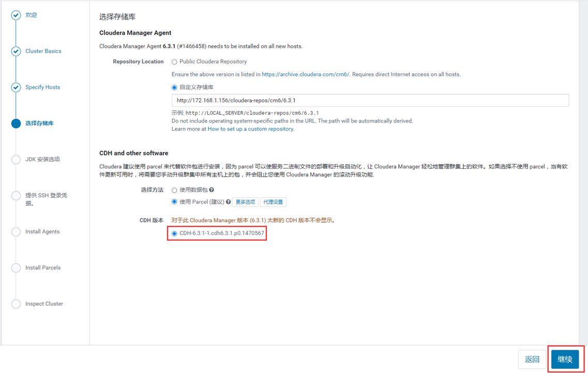Select Public Cloudera Repository radio option

pos(174,62)
